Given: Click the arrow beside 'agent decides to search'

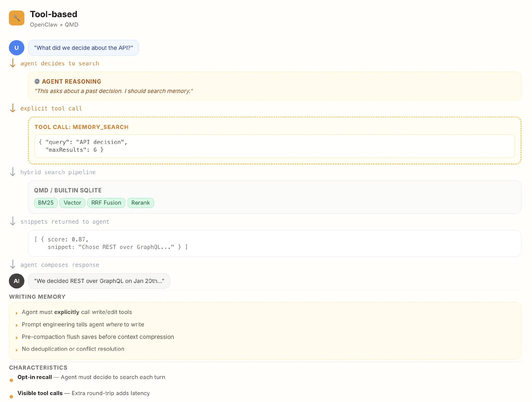Looking at the screenshot, I should click(13, 63).
